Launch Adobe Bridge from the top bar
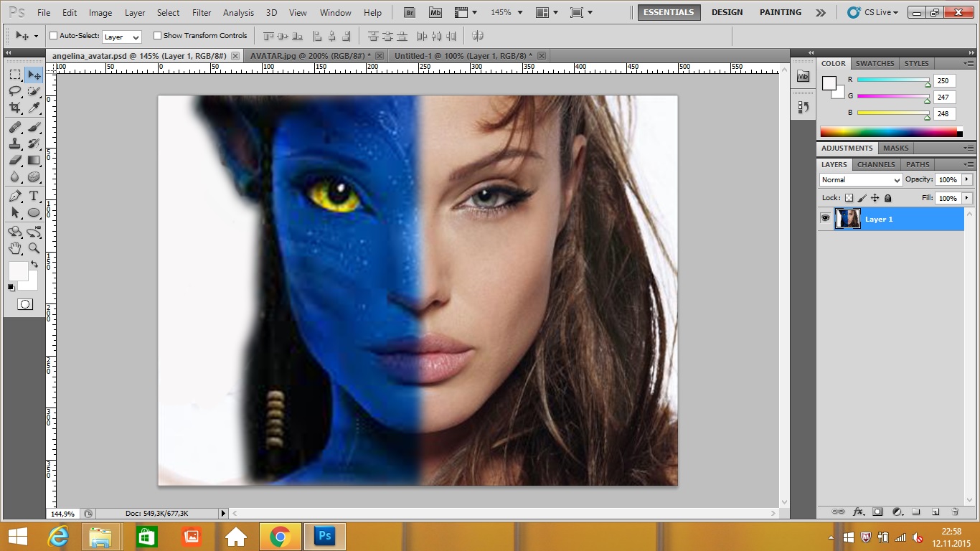The image size is (980, 551). tap(410, 12)
